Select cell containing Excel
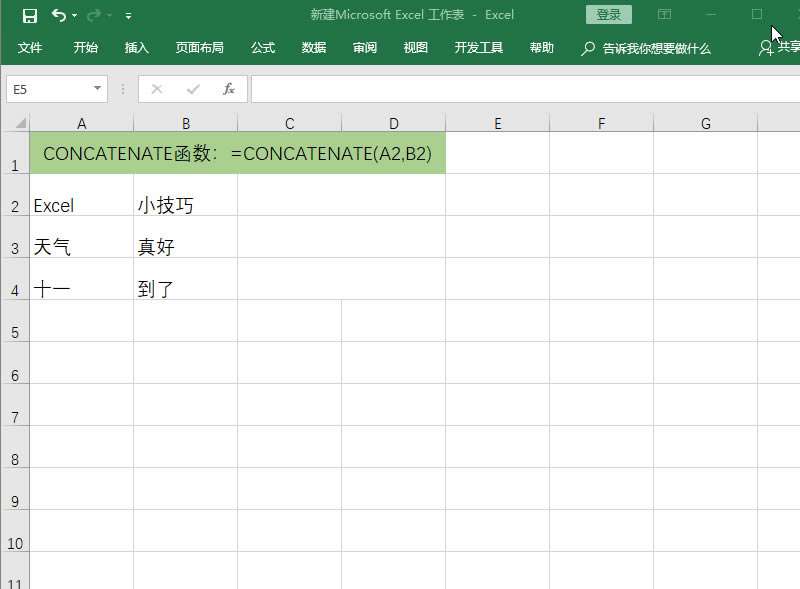 82,195
